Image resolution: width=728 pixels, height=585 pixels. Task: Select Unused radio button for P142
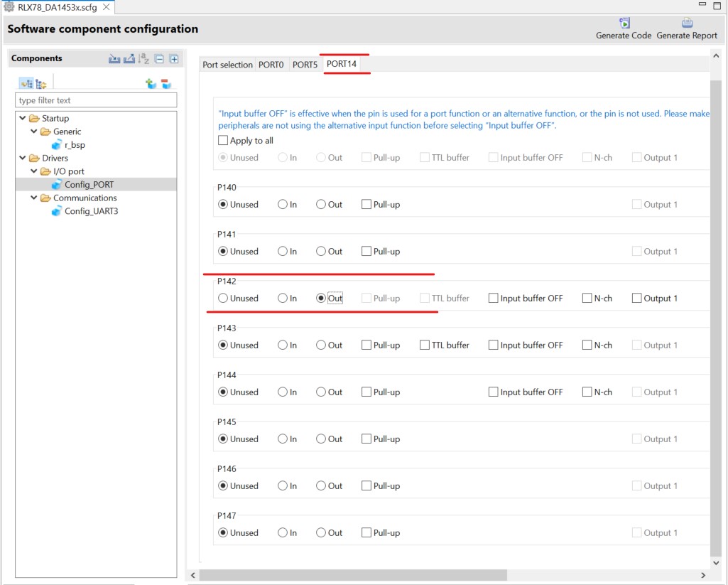pyautogui.click(x=223, y=299)
